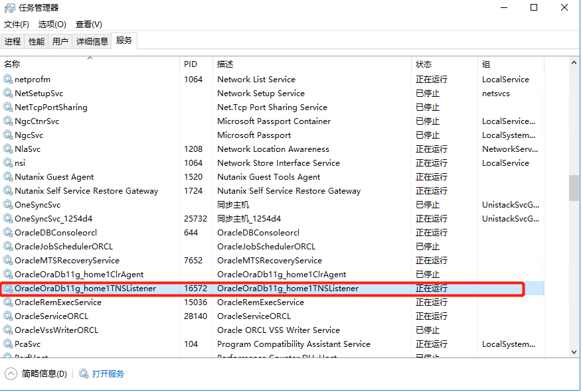Click the 简略信息(D) button label
The width and height of the screenshot is (583, 392).
pos(44,374)
